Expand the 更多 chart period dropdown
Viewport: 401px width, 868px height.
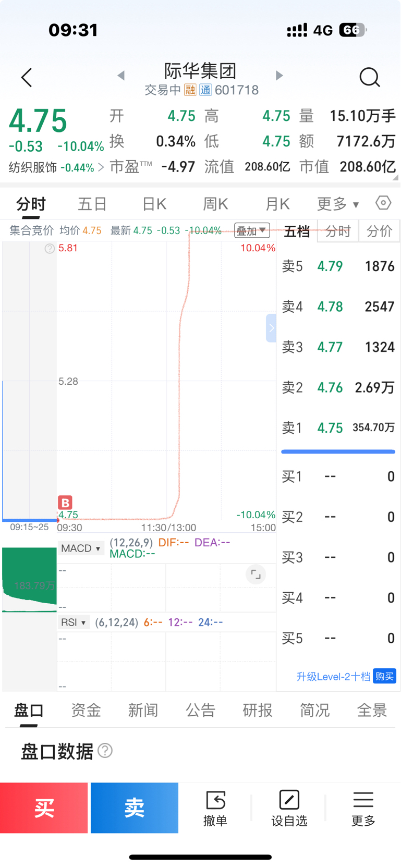point(338,204)
